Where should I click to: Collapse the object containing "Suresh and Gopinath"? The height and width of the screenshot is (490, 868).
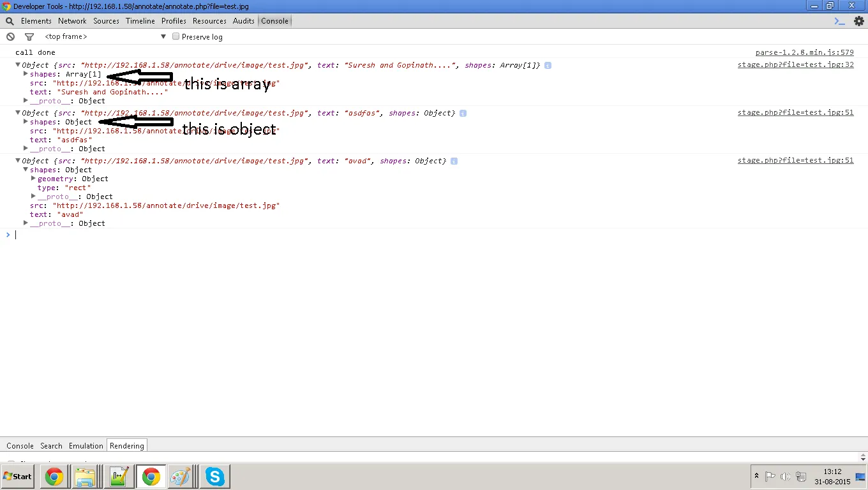point(18,65)
